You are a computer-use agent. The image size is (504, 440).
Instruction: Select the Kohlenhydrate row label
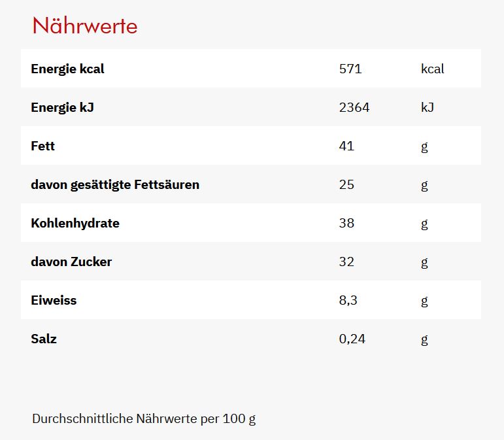(x=75, y=223)
